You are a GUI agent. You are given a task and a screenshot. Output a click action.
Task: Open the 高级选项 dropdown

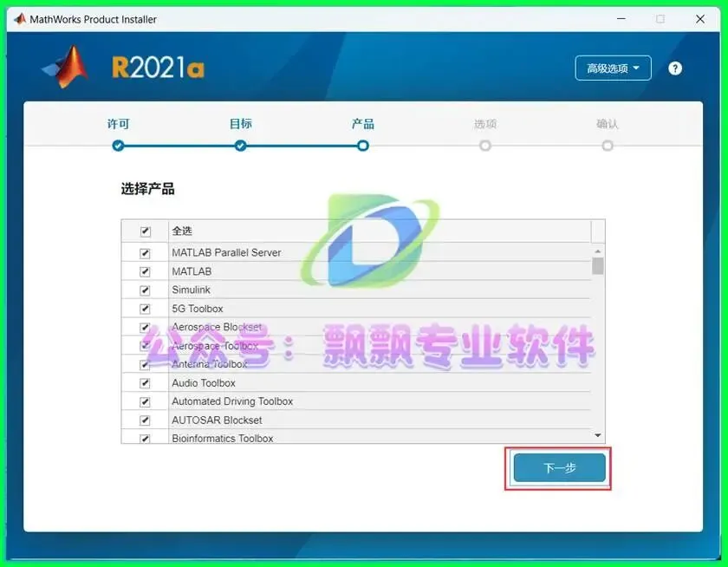[x=613, y=68]
